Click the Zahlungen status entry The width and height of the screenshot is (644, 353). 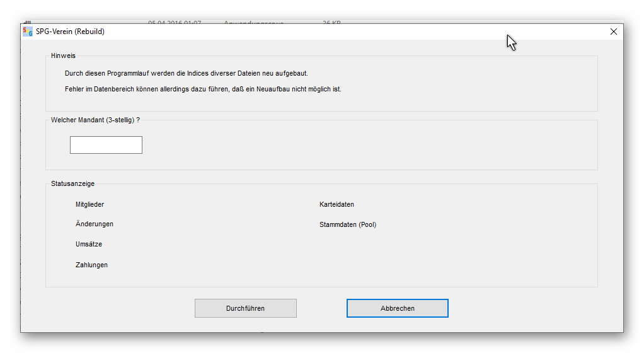pos(91,265)
